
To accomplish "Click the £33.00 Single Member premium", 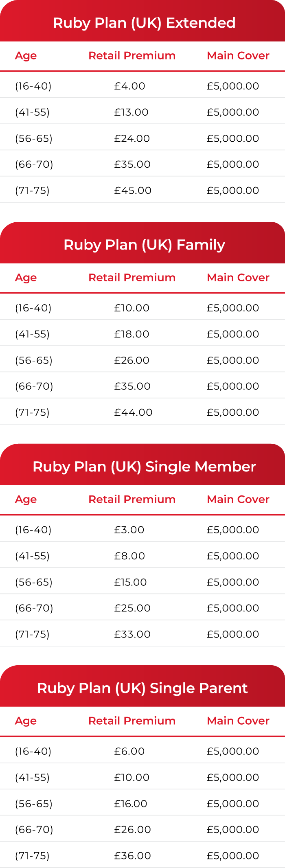I will coord(132,634).
